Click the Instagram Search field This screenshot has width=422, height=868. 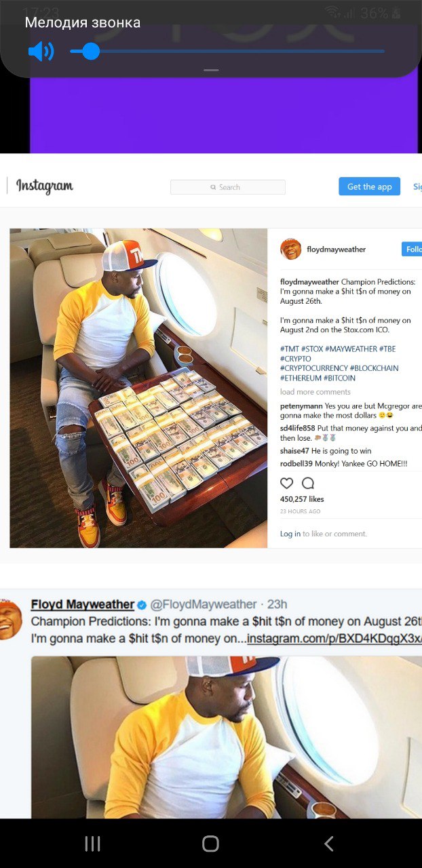[228, 187]
